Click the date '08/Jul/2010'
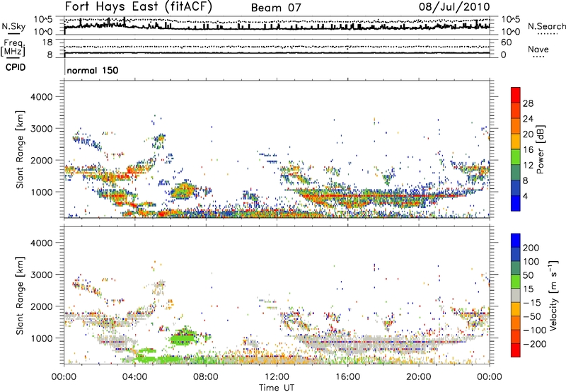This screenshot has width=566, height=392. [454, 7]
